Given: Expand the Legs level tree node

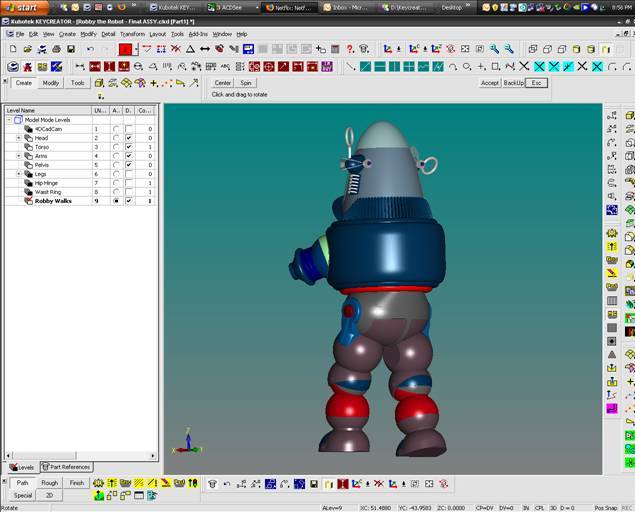Looking at the screenshot, I should (x=19, y=174).
